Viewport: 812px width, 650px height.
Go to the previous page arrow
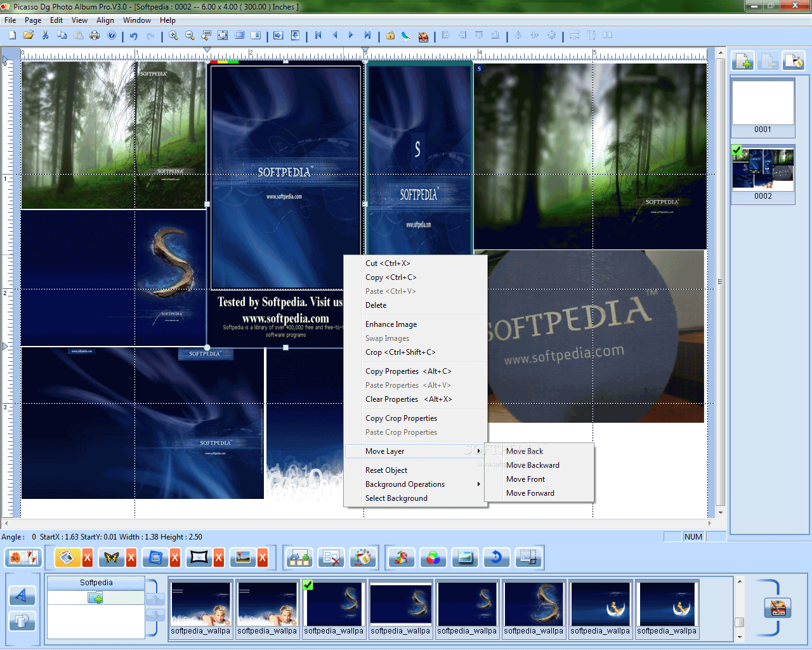point(335,36)
